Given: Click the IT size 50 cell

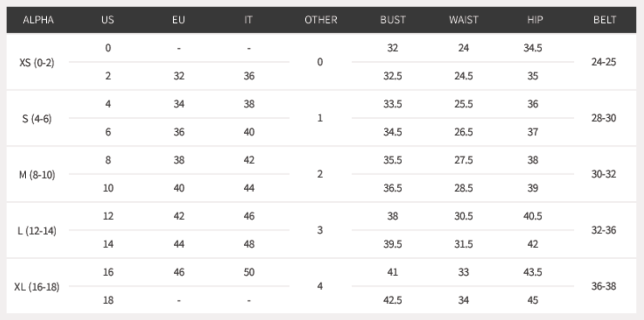Looking at the screenshot, I should (249, 273).
